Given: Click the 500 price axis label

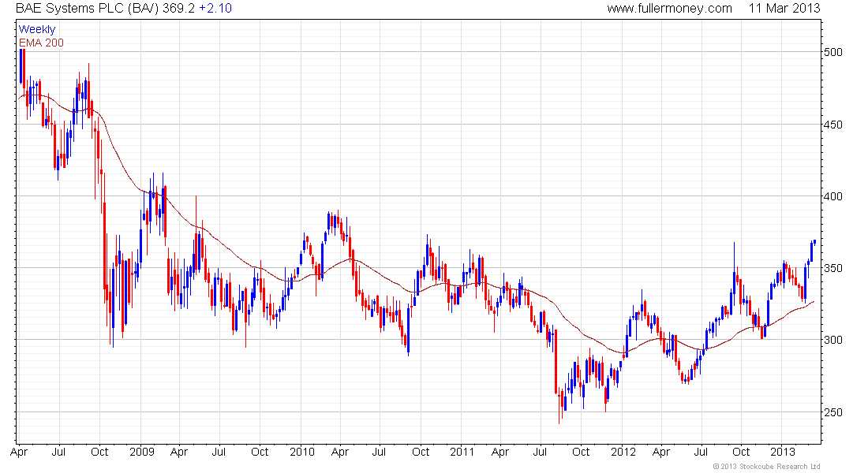Looking at the screenshot, I should pyautogui.click(x=833, y=52).
